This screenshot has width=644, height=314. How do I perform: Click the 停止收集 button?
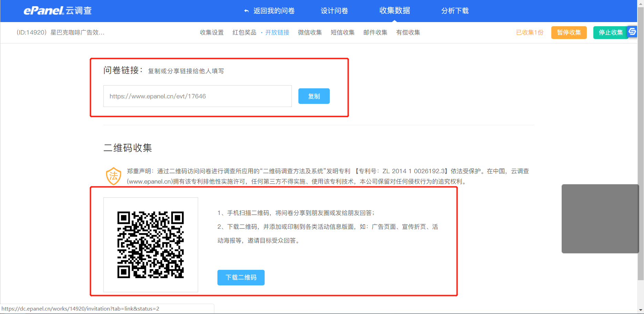pyautogui.click(x=610, y=32)
